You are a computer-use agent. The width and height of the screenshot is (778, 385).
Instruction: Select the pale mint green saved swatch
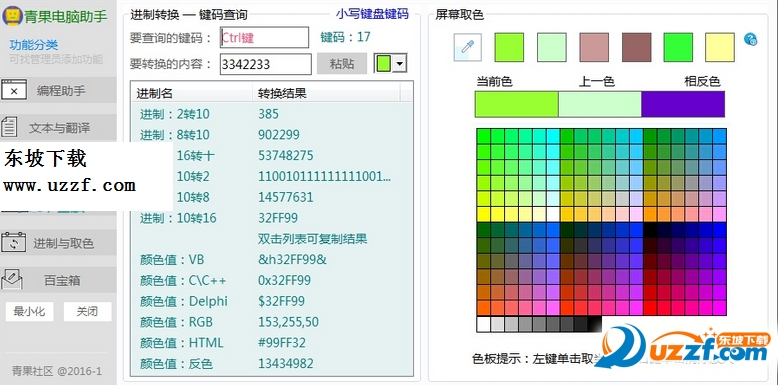[x=552, y=48]
